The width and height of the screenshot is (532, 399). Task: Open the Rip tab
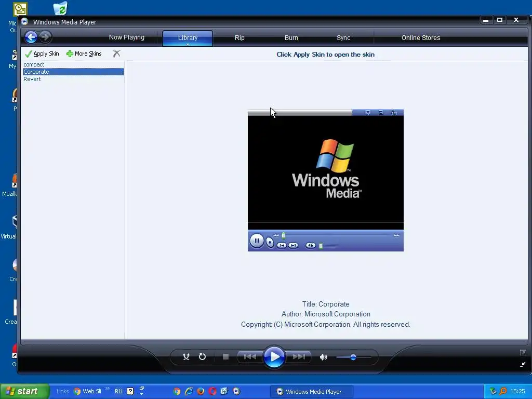pos(240,37)
